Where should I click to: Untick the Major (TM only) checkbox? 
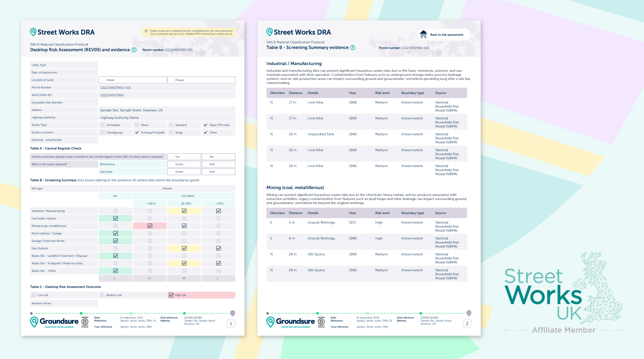(x=206, y=125)
